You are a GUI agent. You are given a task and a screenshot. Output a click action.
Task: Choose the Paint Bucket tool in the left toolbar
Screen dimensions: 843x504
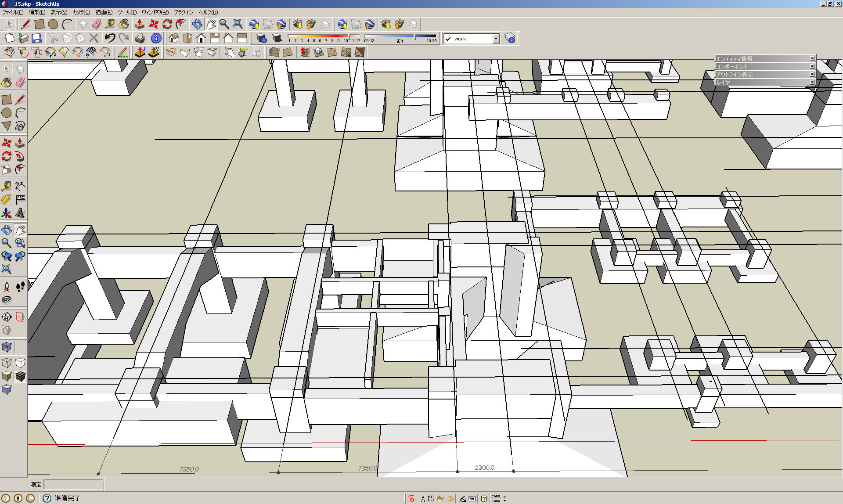click(7, 83)
